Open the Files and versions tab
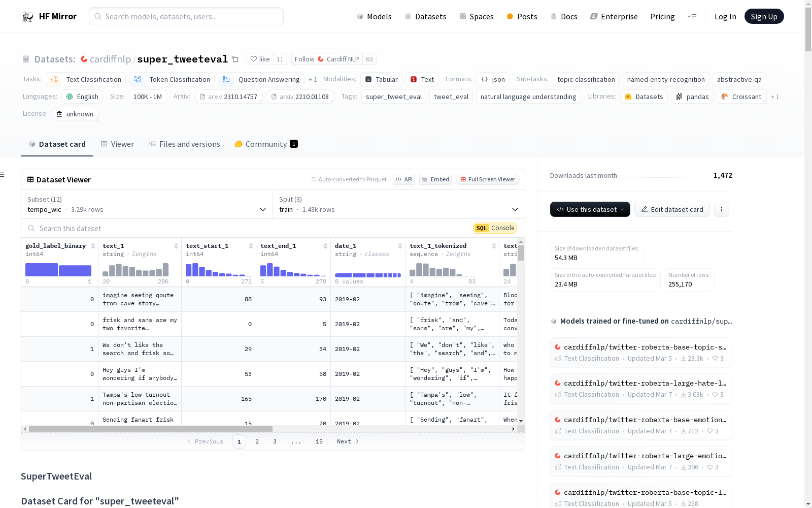Viewport: 812px width, 508px height. point(184,144)
